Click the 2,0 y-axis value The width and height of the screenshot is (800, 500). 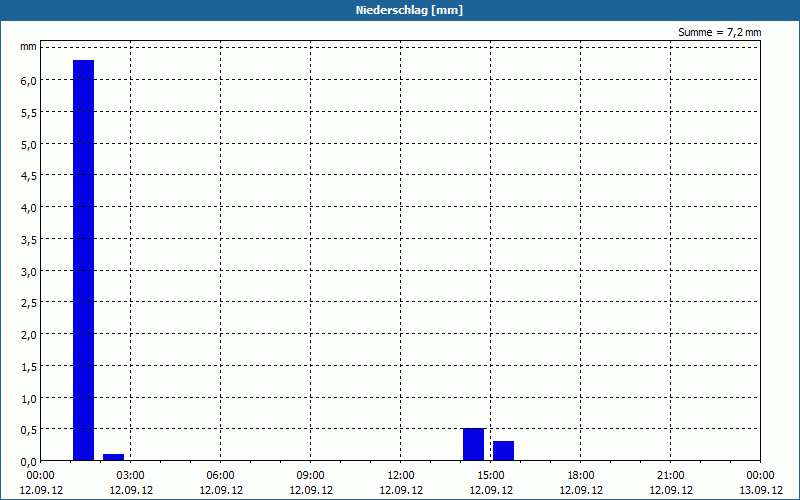click(x=29, y=335)
